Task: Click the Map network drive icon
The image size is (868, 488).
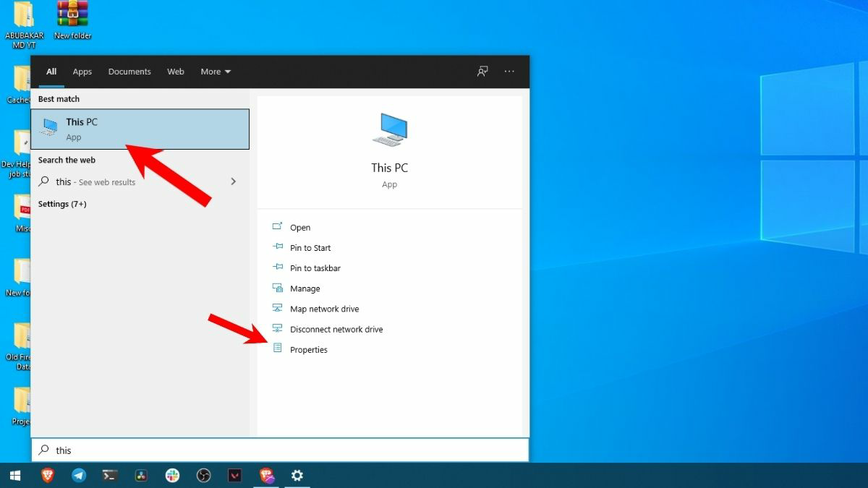Action: 277,308
